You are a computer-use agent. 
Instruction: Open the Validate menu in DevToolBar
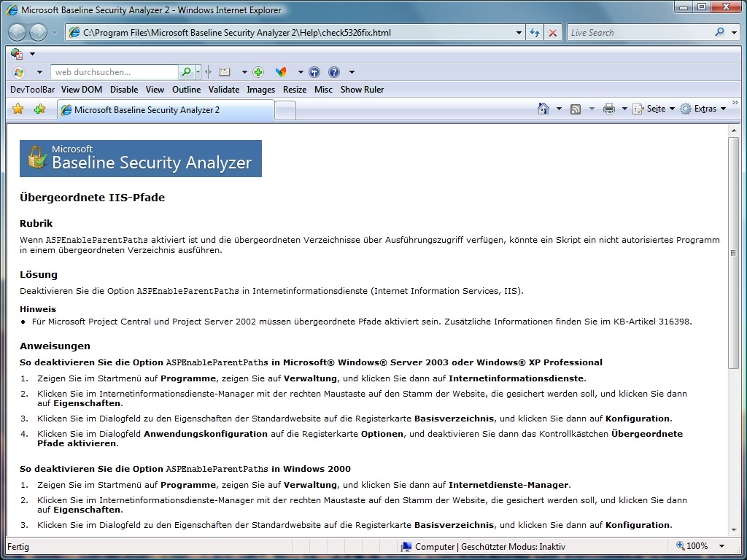coord(223,90)
